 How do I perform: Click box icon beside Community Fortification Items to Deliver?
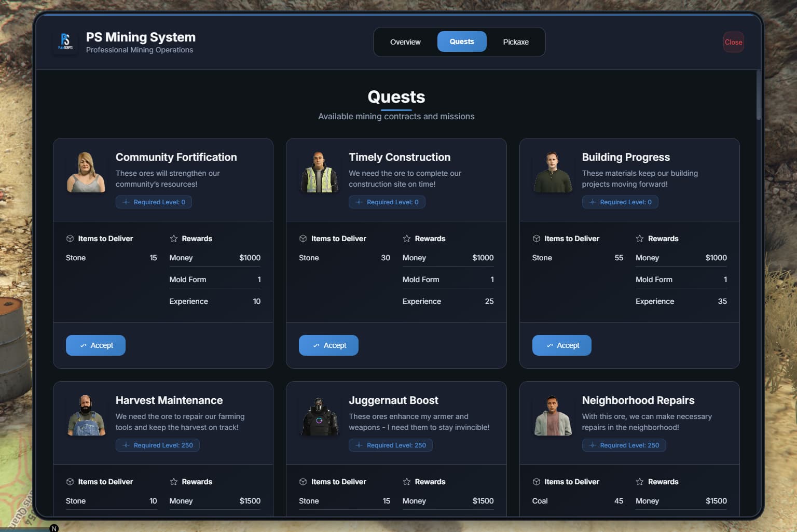point(70,239)
